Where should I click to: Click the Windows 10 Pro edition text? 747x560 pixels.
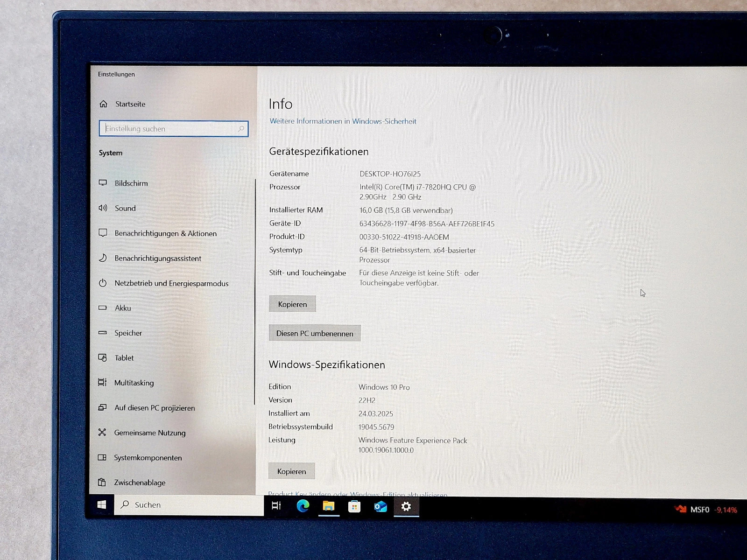(384, 387)
